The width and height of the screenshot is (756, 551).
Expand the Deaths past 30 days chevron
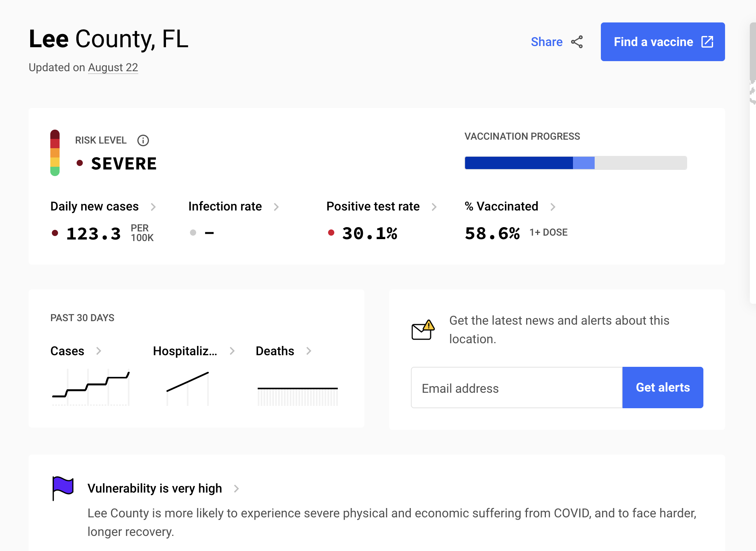[308, 350]
